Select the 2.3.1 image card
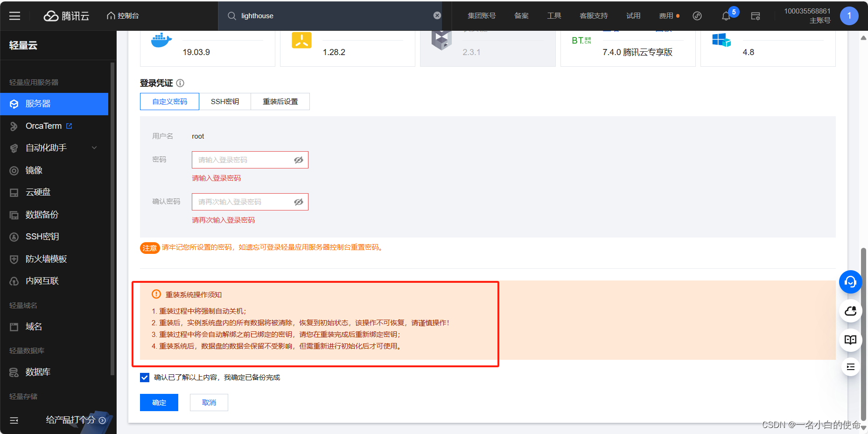 click(488, 49)
